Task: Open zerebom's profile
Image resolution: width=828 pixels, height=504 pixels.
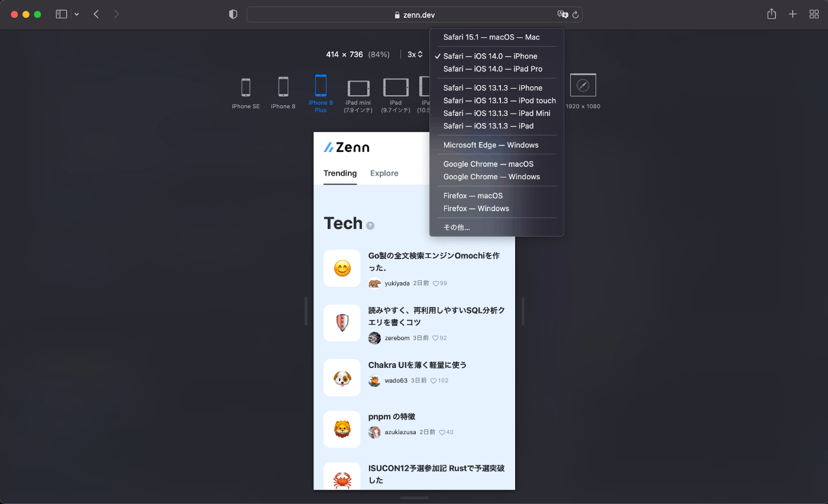Action: pyautogui.click(x=389, y=338)
